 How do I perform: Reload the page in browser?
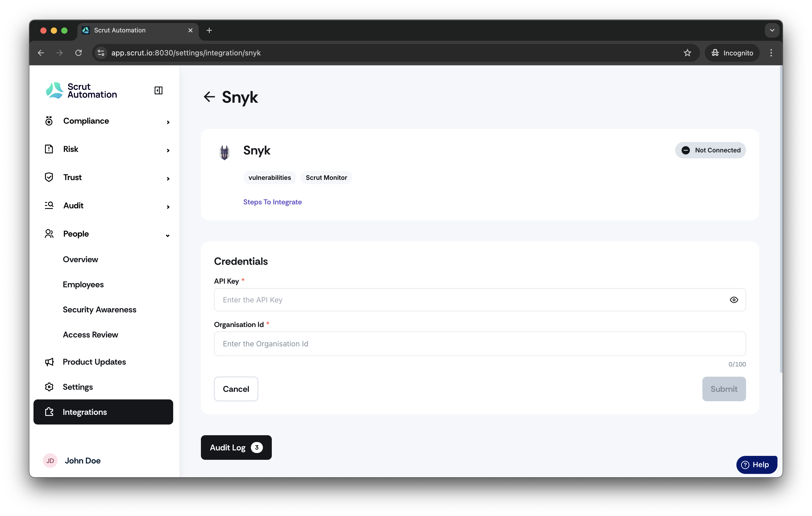click(x=78, y=53)
